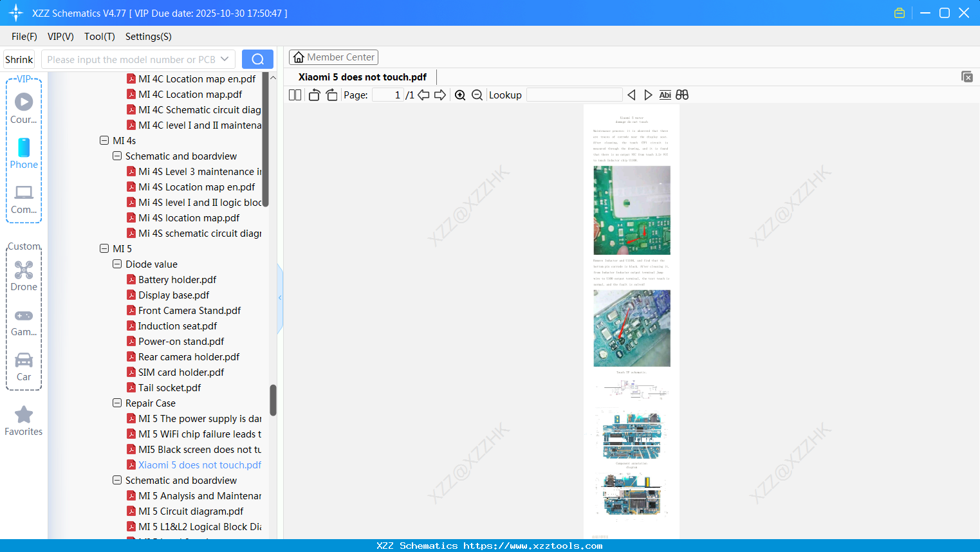Click the Page number field
This screenshot has height=552, width=980.
388,95
